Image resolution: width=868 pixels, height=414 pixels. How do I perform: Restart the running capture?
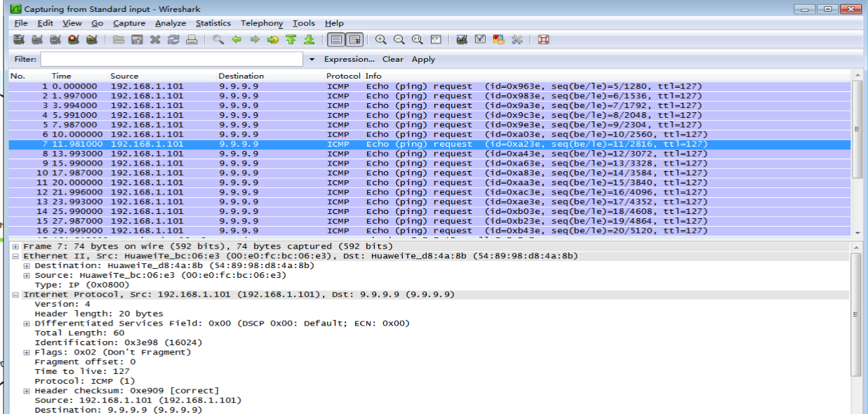[x=92, y=40]
